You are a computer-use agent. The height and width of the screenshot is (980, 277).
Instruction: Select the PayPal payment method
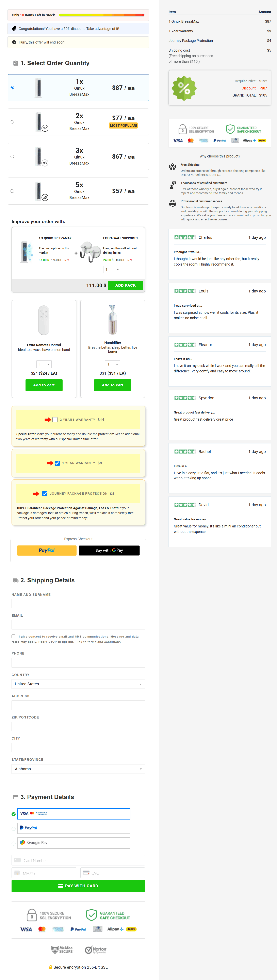coord(74,828)
